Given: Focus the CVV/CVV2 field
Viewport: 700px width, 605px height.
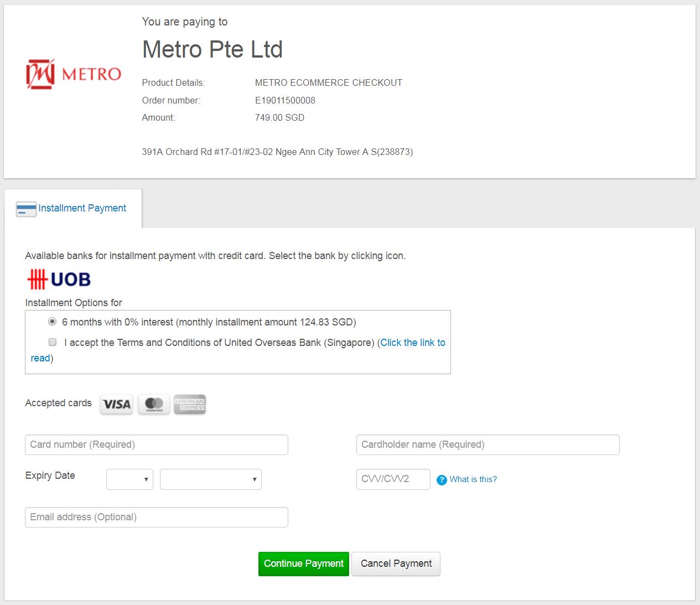Looking at the screenshot, I should click(x=393, y=479).
